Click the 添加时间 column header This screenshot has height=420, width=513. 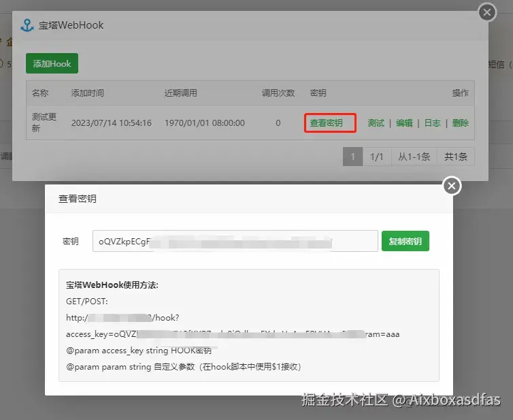87,93
